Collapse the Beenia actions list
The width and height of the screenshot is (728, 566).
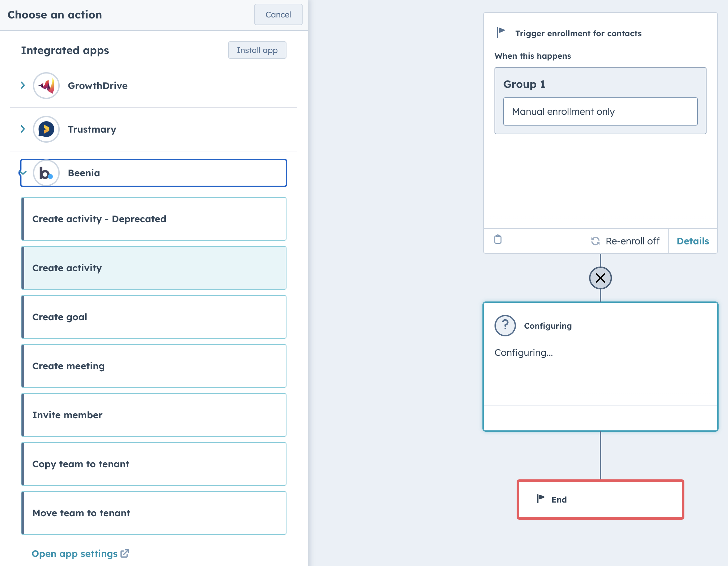click(23, 173)
